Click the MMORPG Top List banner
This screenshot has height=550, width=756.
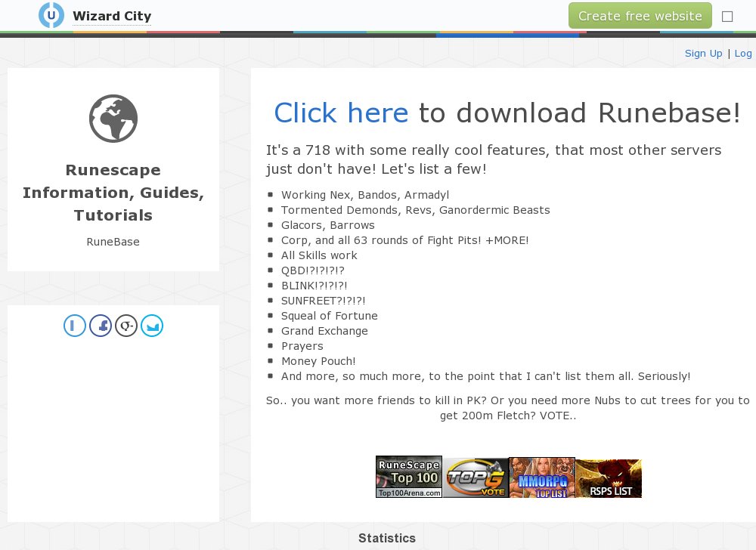[541, 477]
